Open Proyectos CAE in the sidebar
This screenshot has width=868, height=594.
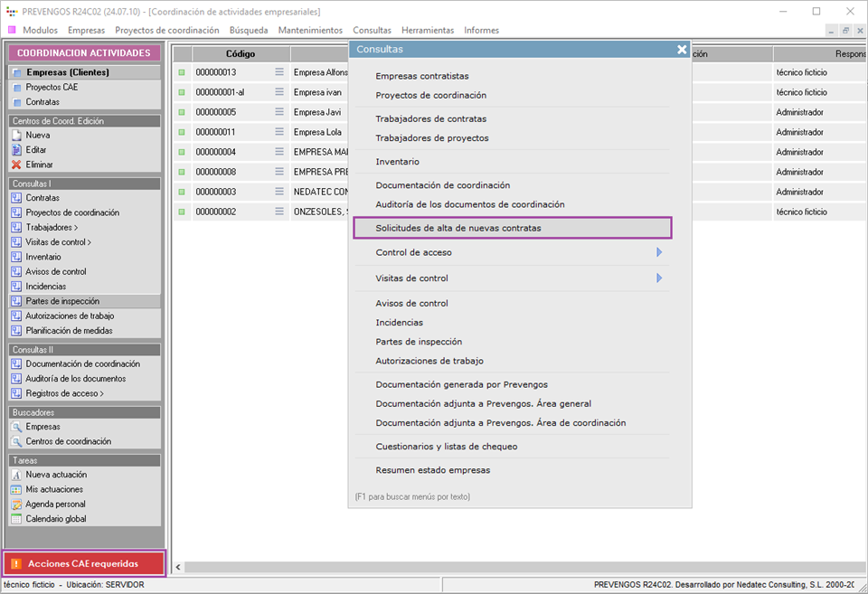pyautogui.click(x=52, y=88)
